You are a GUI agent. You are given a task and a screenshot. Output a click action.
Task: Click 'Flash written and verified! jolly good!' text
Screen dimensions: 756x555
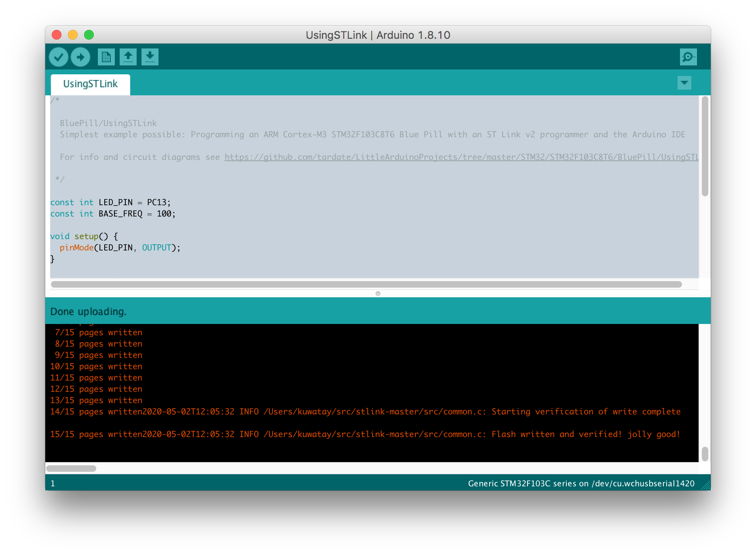tap(586, 434)
